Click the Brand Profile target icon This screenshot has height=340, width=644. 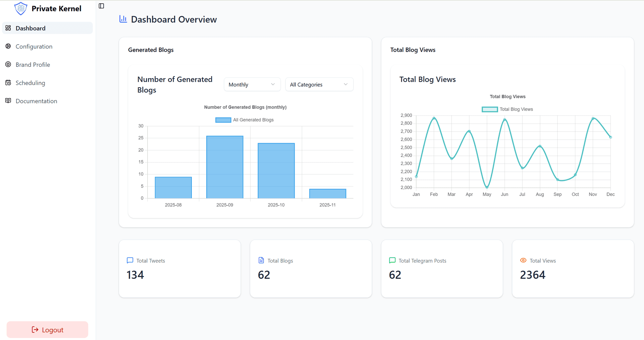(x=8, y=64)
